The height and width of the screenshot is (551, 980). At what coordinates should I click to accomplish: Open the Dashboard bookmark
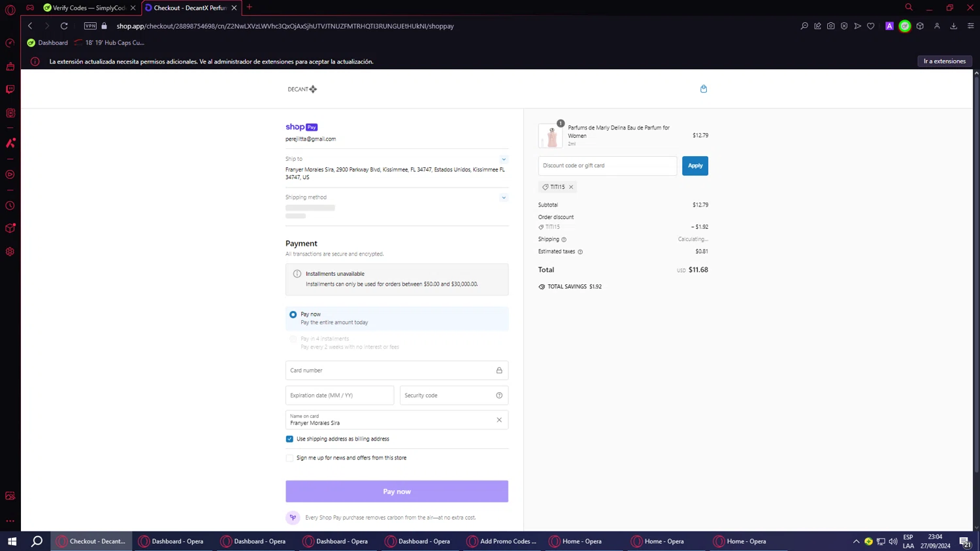click(x=47, y=42)
